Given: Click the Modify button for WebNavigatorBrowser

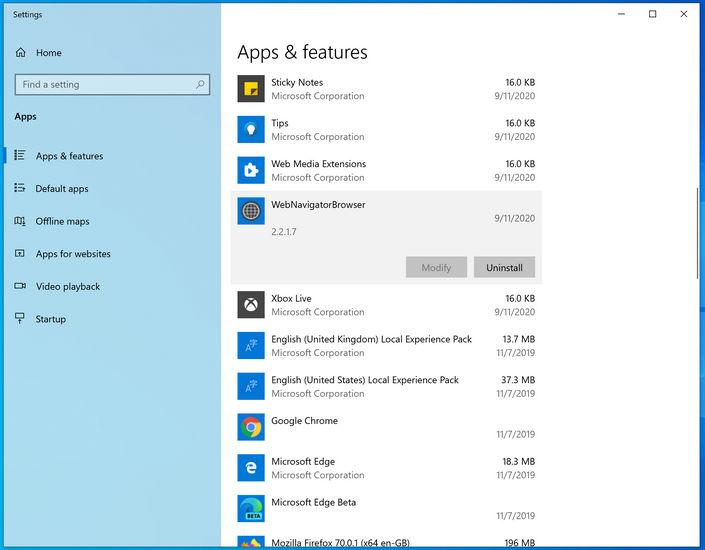Looking at the screenshot, I should click(436, 267).
